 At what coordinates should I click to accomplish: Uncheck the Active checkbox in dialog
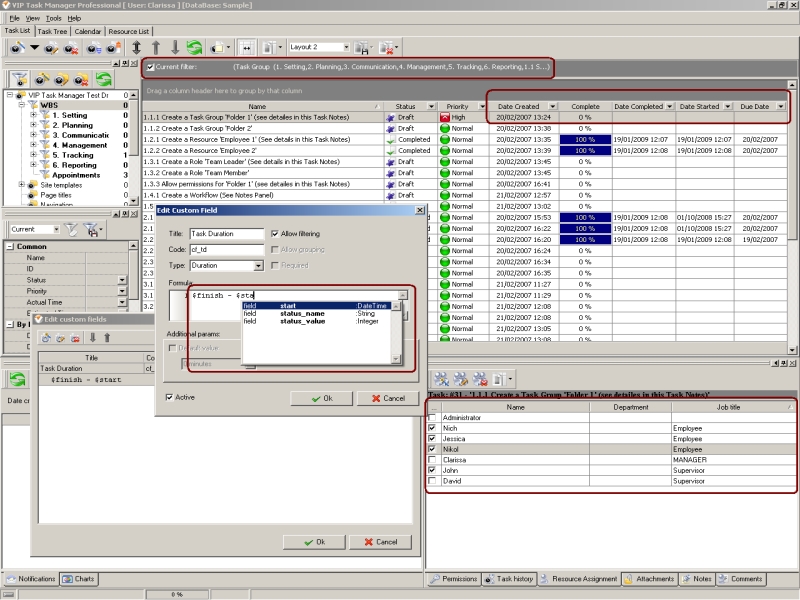click(x=171, y=397)
